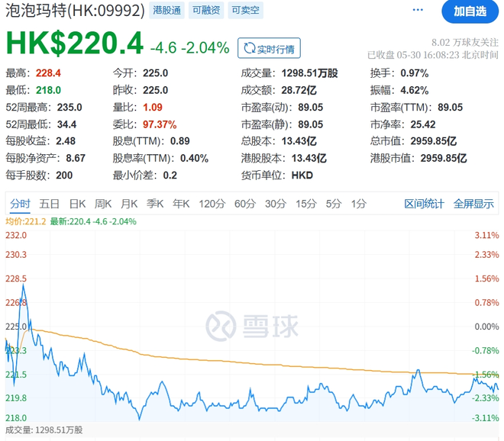This screenshot has height=441, width=504.
Task: Open 区间统计 range statistics
Action: coord(424,204)
